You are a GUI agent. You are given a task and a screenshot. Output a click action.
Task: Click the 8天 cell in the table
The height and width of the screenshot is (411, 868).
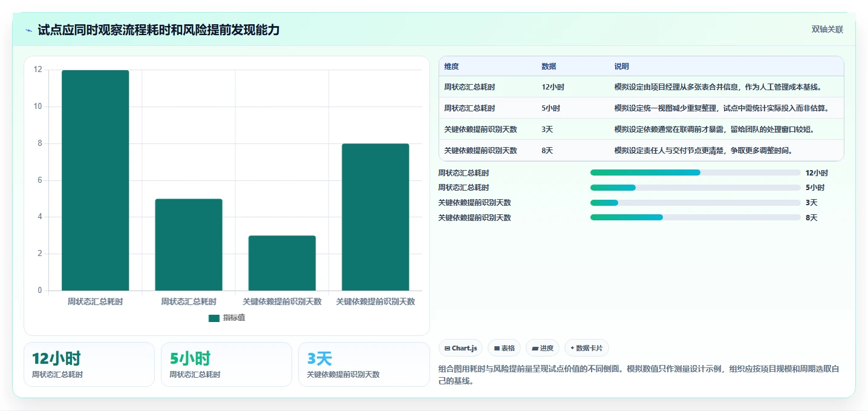tap(547, 151)
